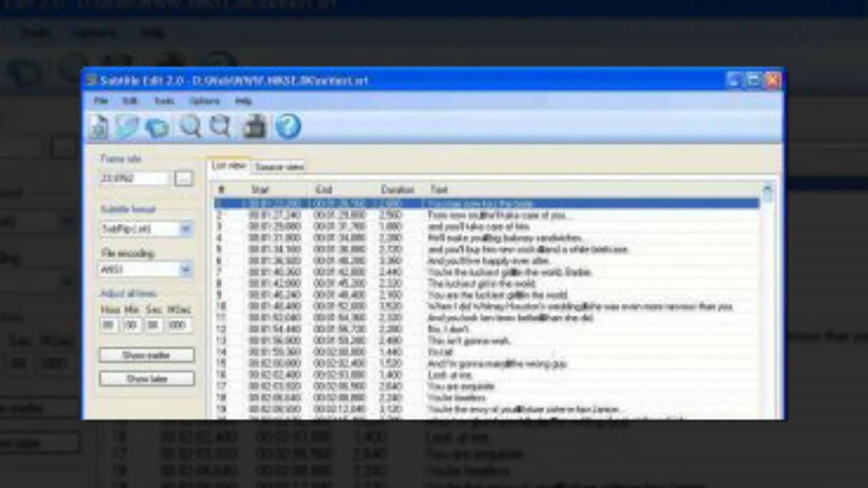Viewport: 868px width, 488px height.
Task: Click the Duration column header
Action: click(x=401, y=190)
